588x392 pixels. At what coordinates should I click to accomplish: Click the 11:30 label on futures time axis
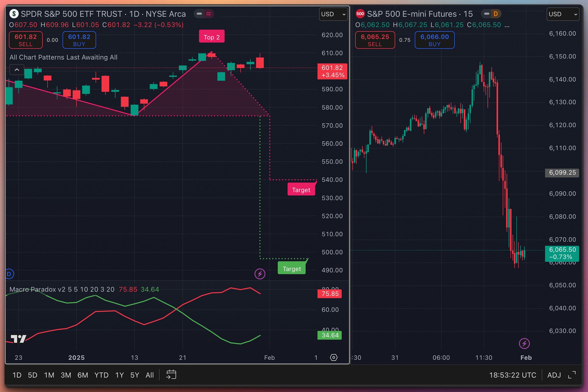(484, 357)
